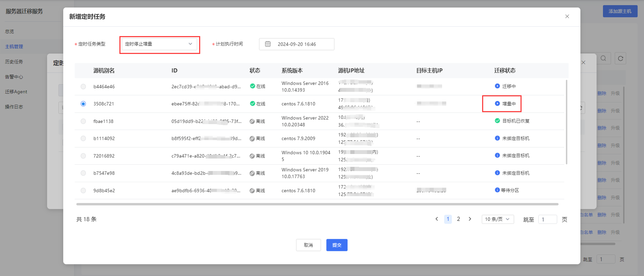This screenshot has height=276, width=644.
Task: Click the 提交 submit button
Action: tap(337, 245)
